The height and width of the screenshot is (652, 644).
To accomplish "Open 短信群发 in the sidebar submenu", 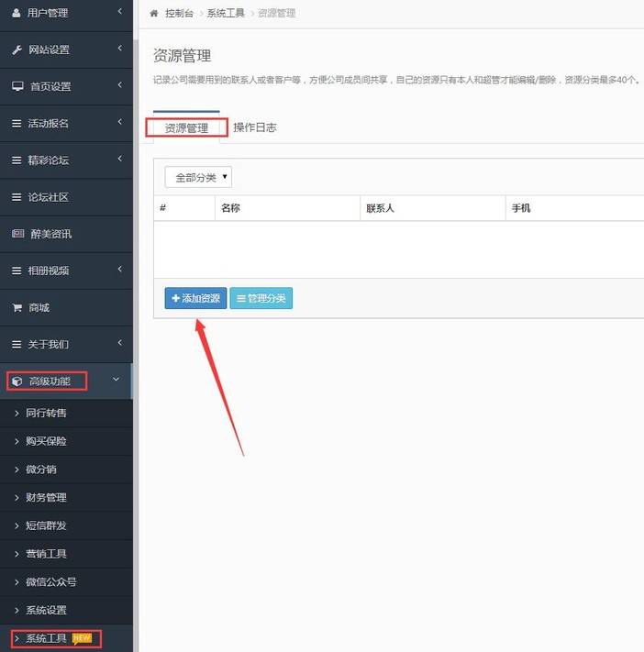I will pos(46,525).
